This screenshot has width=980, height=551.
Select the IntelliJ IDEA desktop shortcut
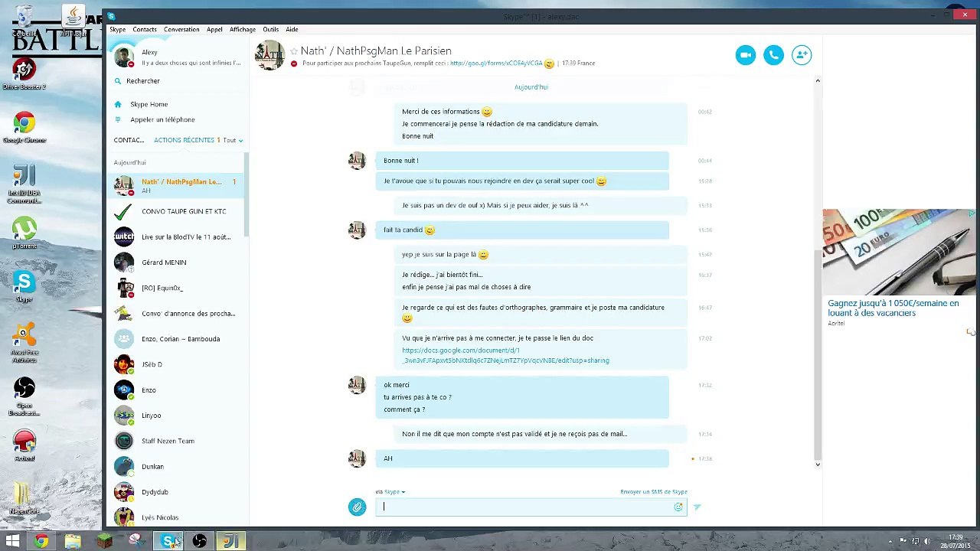[24, 184]
